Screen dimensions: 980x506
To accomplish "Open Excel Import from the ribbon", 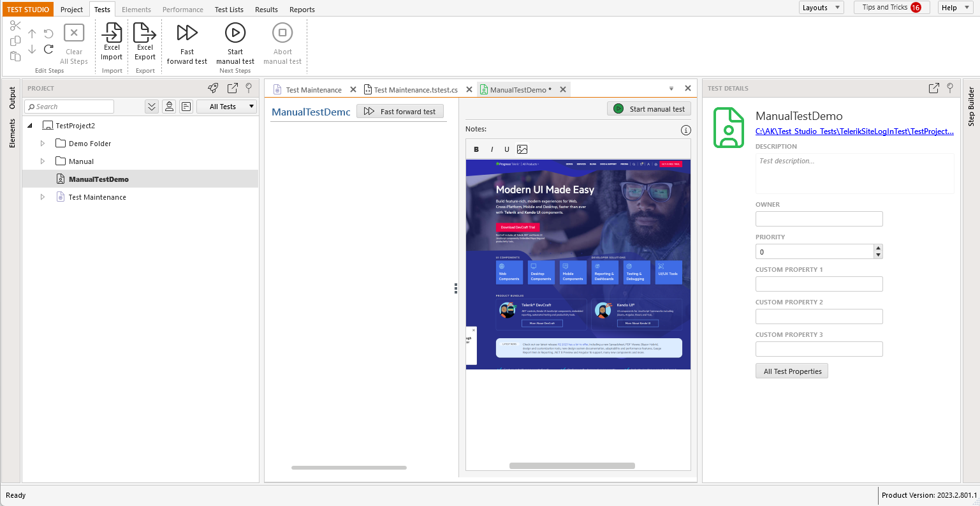I will [x=112, y=42].
